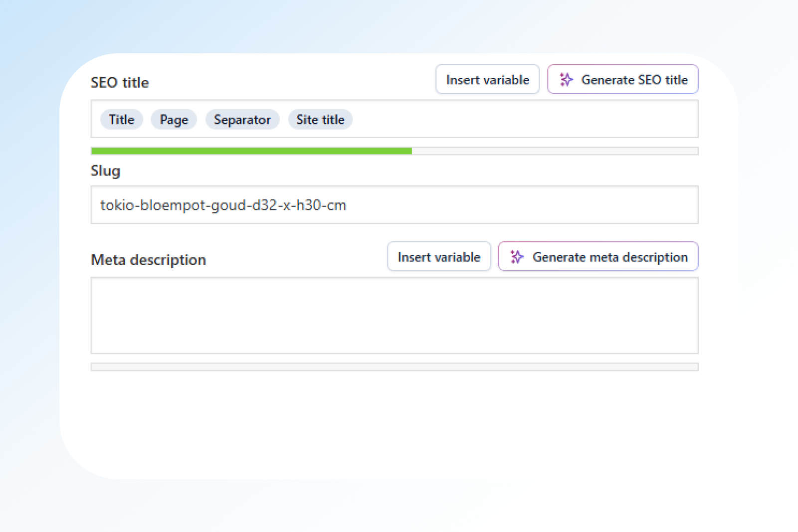Click the unfilled gray part of the SEO title bar
Screen dimensions: 798x532
click(x=555, y=151)
